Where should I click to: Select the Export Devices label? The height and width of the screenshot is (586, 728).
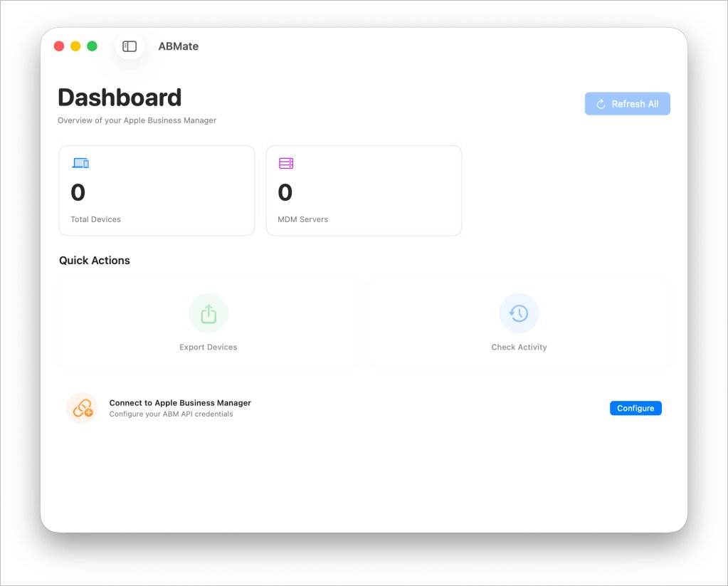[209, 347]
